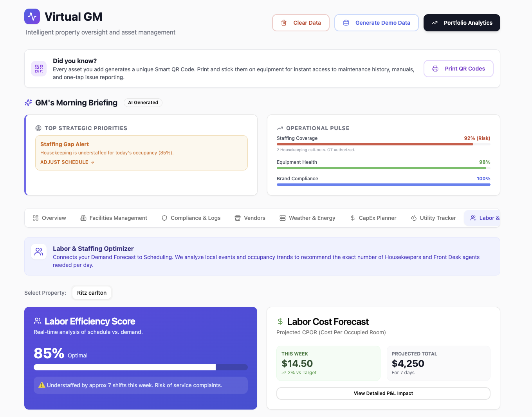Click the sparkles icon beside GM's Morning Briefing

(x=28, y=102)
